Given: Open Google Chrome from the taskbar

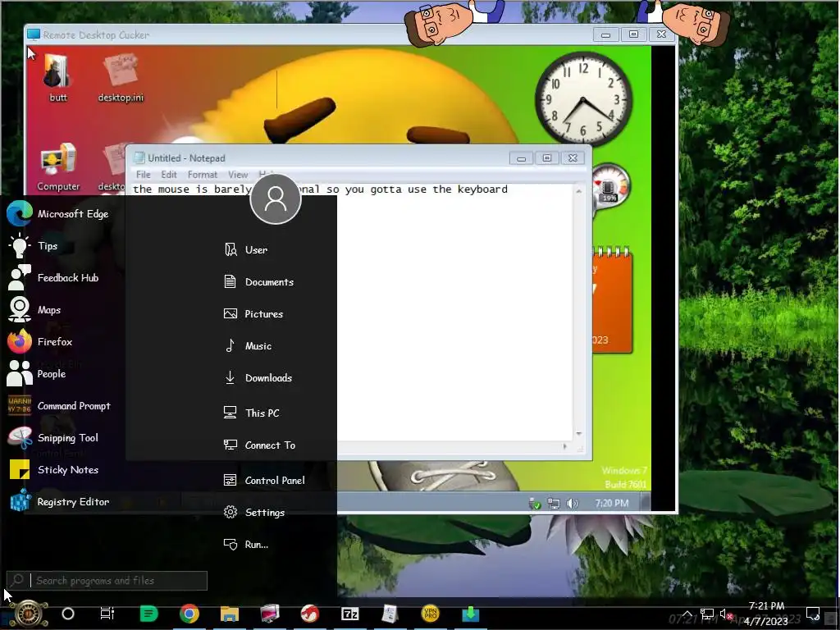Looking at the screenshot, I should tap(189, 614).
